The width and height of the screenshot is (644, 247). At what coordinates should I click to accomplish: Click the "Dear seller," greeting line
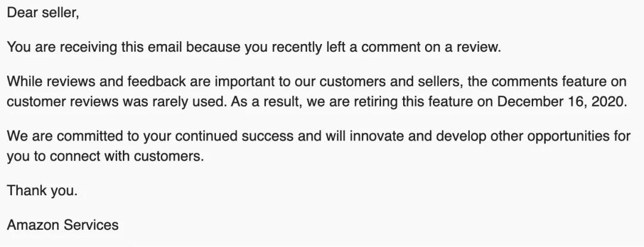[43, 12]
